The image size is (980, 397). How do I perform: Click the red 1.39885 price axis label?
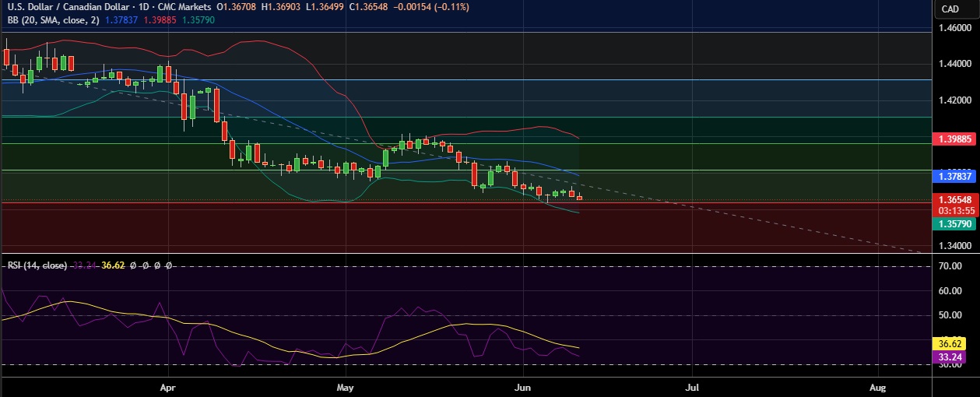[x=954, y=139]
